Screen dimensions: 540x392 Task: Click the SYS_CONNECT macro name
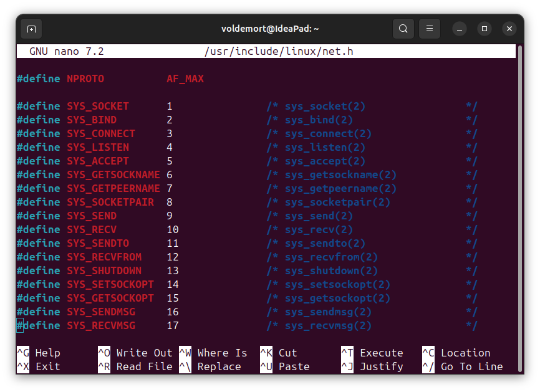(x=101, y=134)
